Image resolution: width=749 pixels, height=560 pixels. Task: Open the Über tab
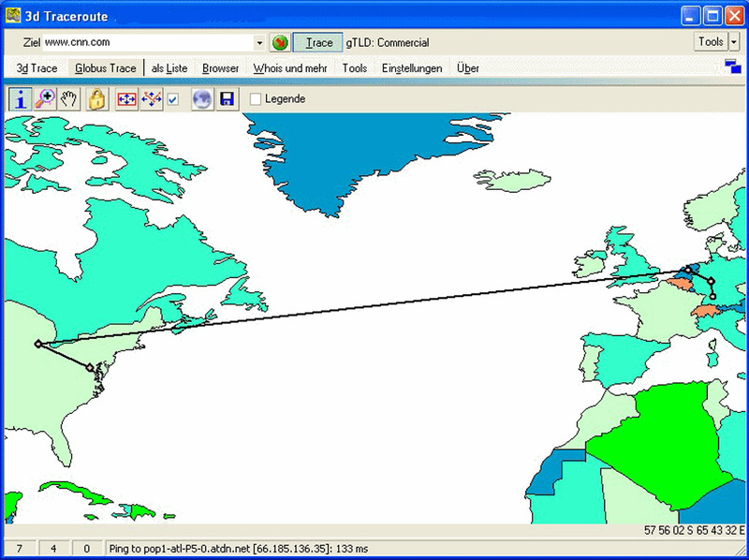[x=467, y=68]
